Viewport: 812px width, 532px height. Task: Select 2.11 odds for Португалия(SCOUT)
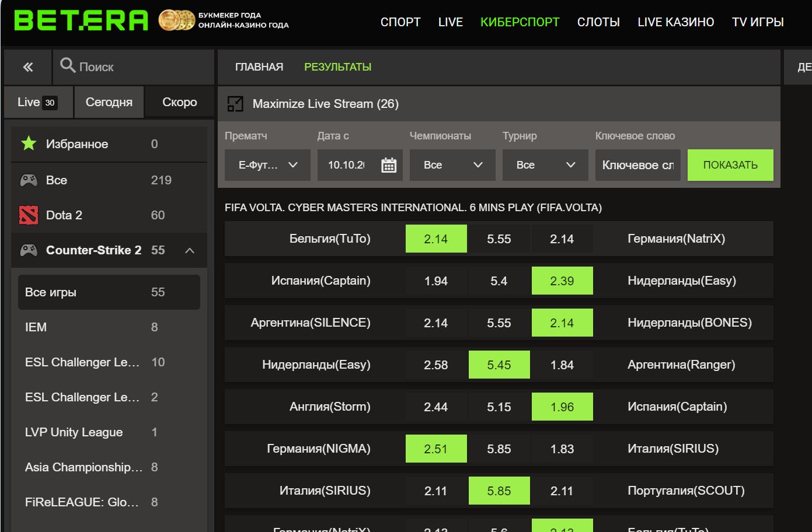point(562,491)
